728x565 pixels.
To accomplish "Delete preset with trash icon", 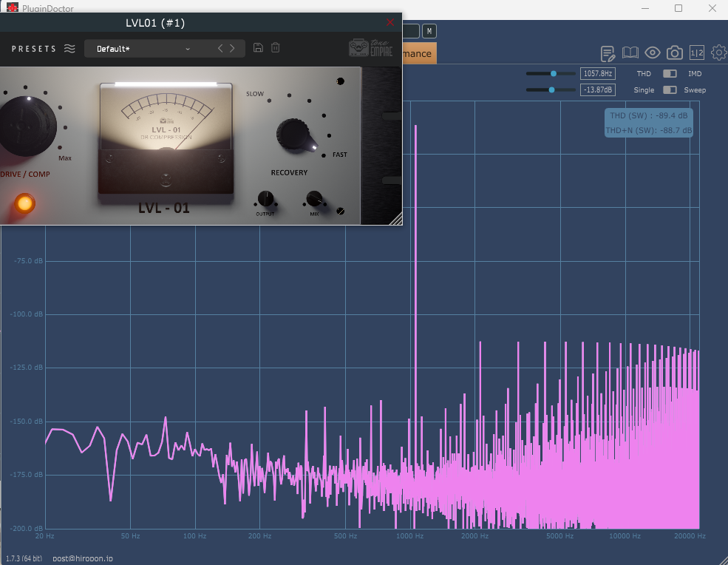I will click(276, 47).
